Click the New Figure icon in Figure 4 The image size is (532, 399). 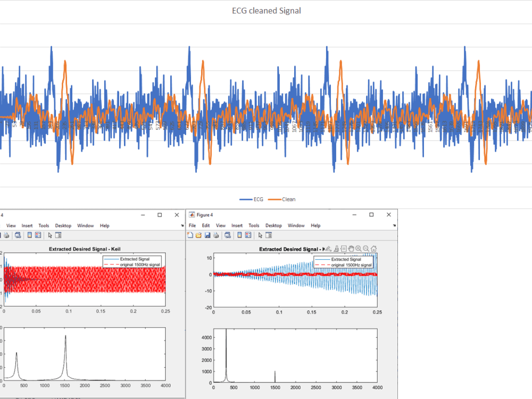click(x=190, y=235)
